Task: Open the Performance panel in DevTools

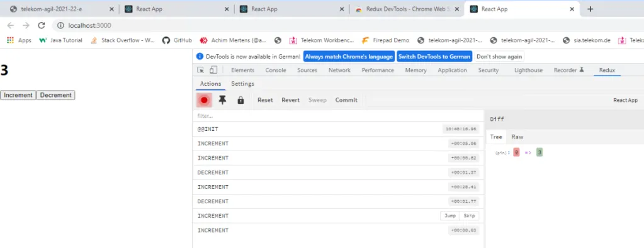Action: [378, 70]
